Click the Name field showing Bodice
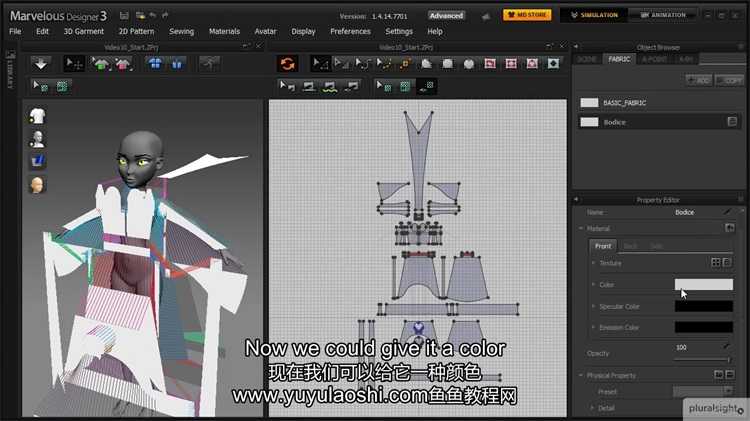 684,212
